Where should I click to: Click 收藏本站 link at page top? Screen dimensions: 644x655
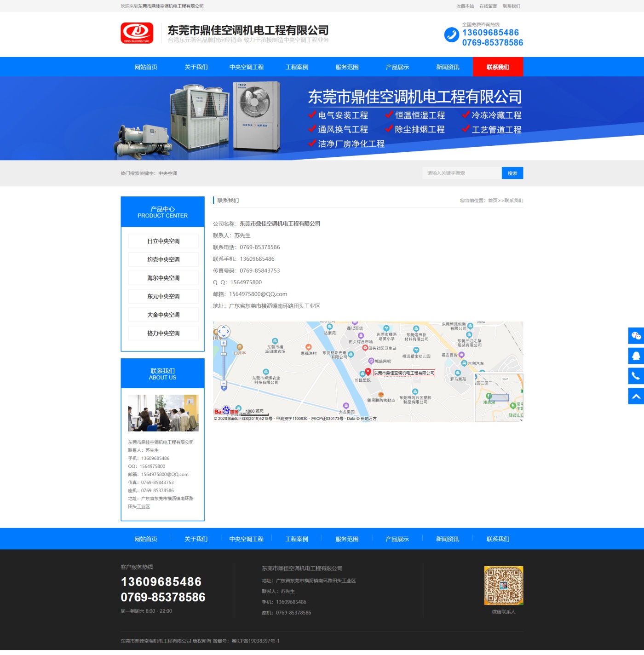tap(465, 6)
